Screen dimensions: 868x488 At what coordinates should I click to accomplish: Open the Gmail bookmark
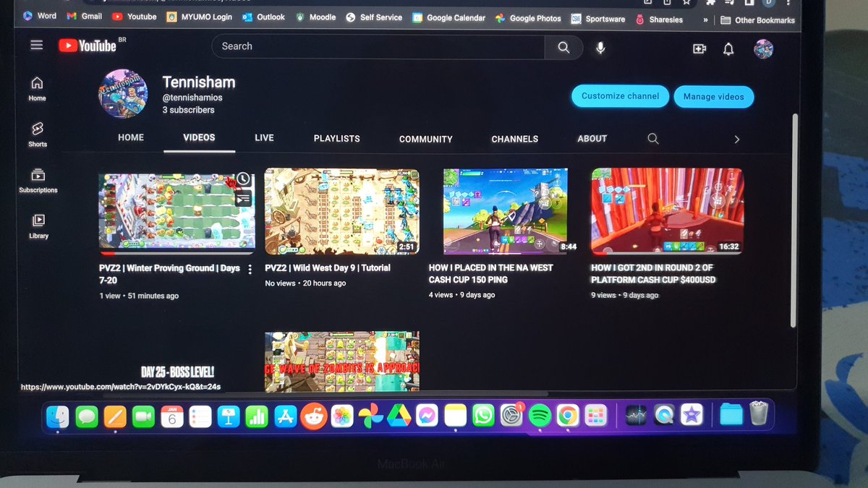[x=84, y=16]
